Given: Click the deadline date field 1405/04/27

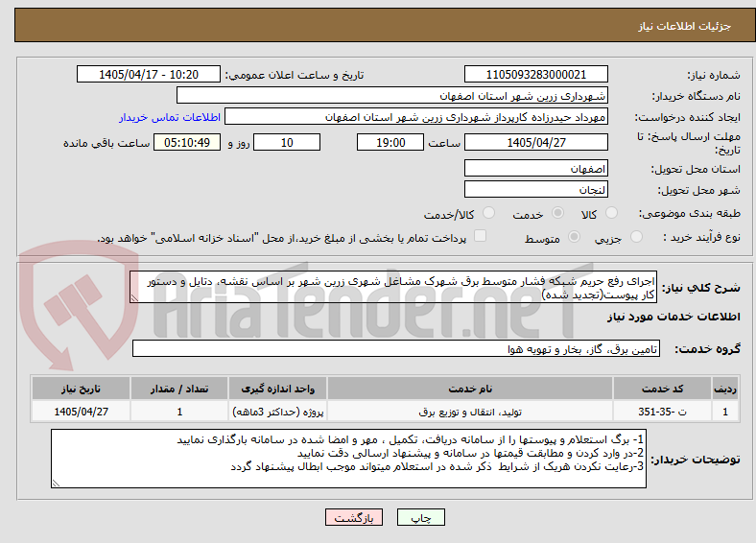Looking at the screenshot, I should (535, 142).
